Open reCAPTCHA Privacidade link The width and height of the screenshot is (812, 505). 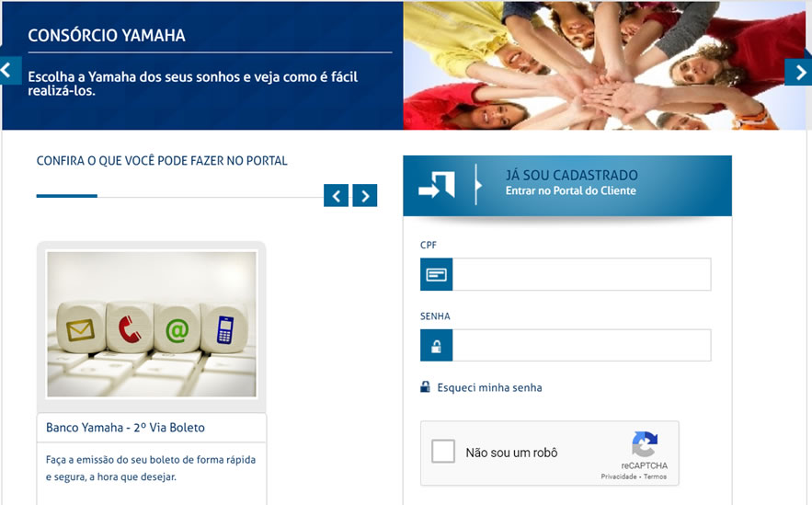point(618,476)
